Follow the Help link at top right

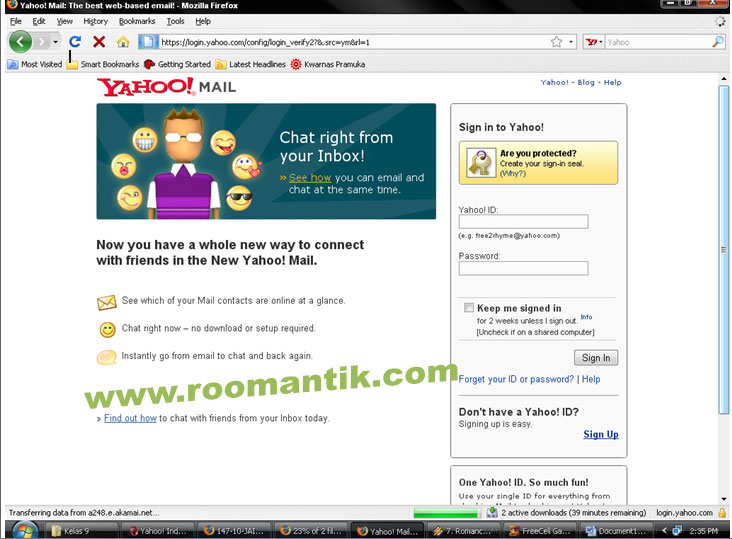pos(612,82)
